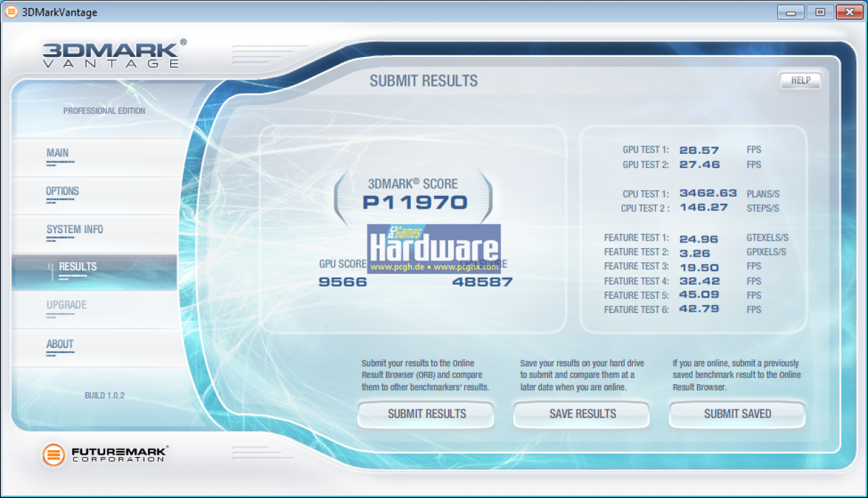Click the 3DMARK SCORE label
Image resolution: width=868 pixels, height=498 pixels.
point(413,184)
